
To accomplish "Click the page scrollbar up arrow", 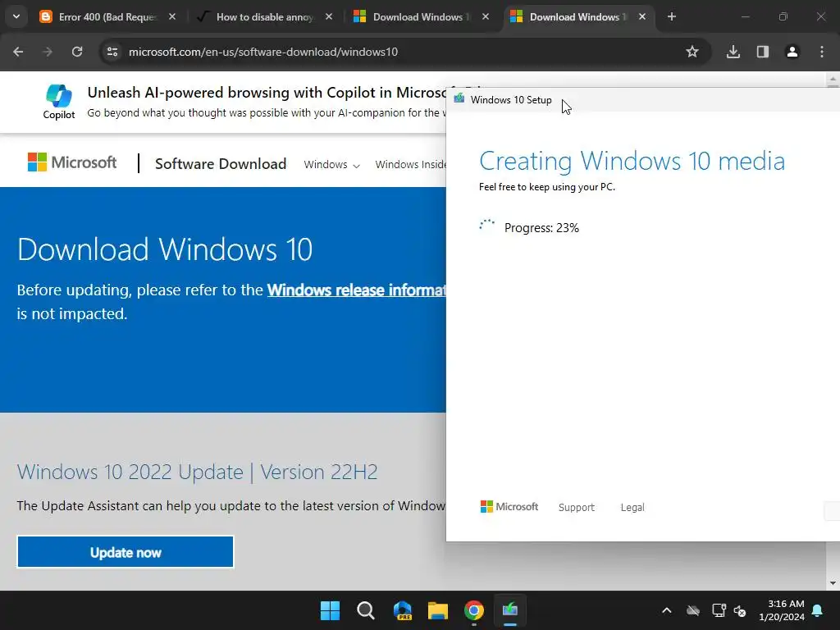I will point(833,80).
